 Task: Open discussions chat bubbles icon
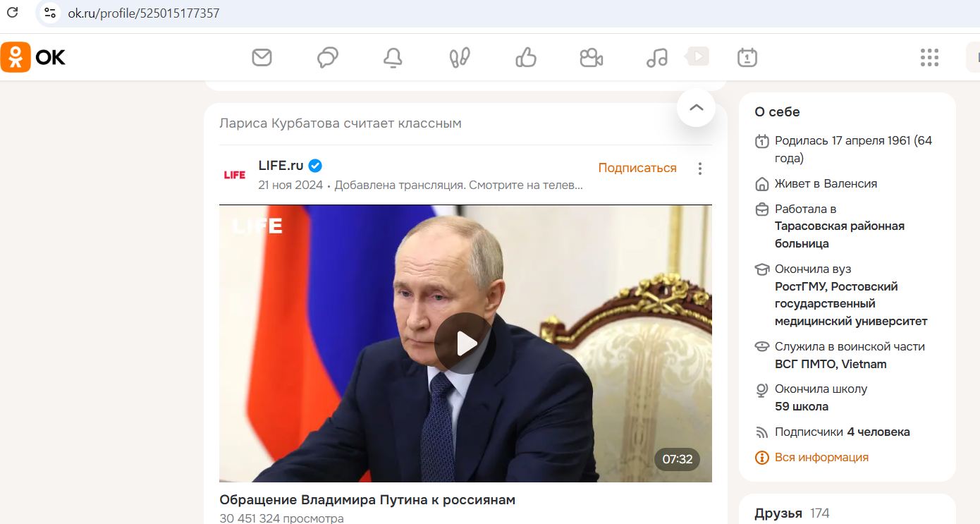pos(327,57)
